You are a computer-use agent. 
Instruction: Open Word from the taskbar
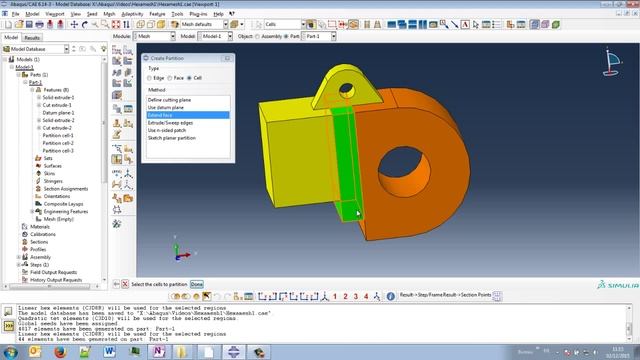(x=109, y=351)
